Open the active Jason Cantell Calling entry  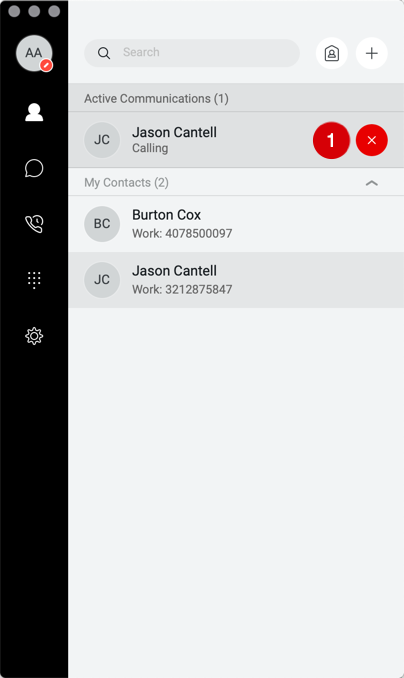pyautogui.click(x=236, y=140)
